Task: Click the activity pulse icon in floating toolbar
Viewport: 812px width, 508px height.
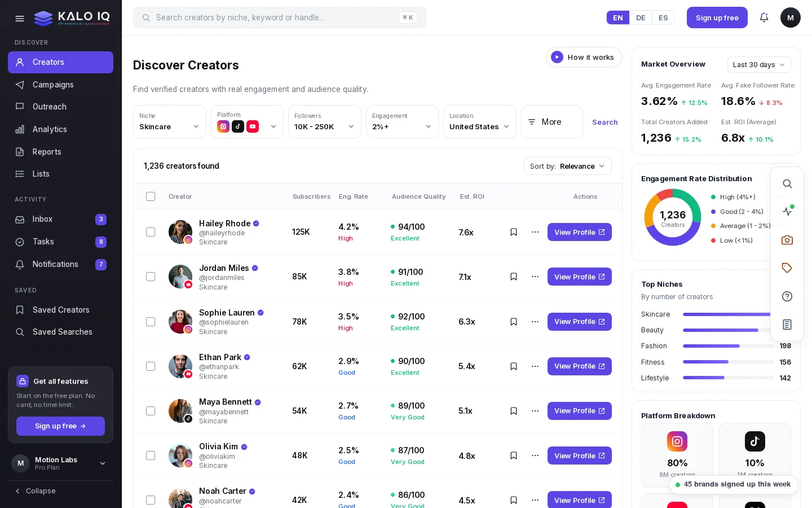Action: pos(787,212)
